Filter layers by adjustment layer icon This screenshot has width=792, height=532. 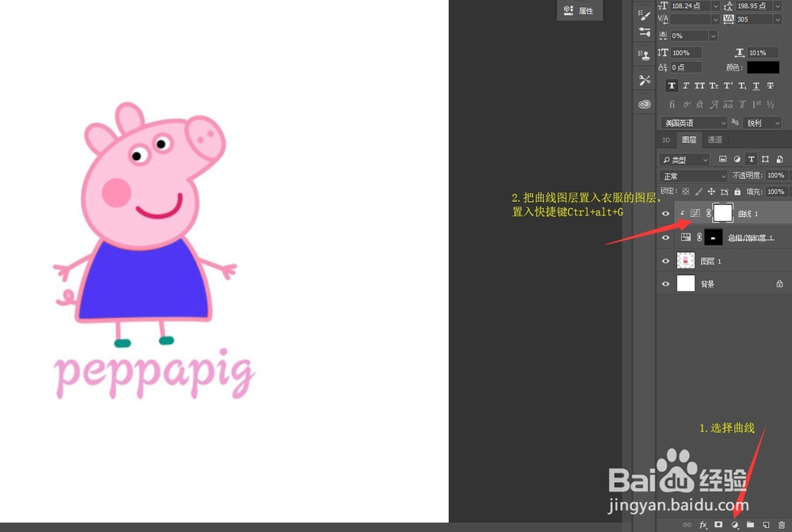click(737, 159)
